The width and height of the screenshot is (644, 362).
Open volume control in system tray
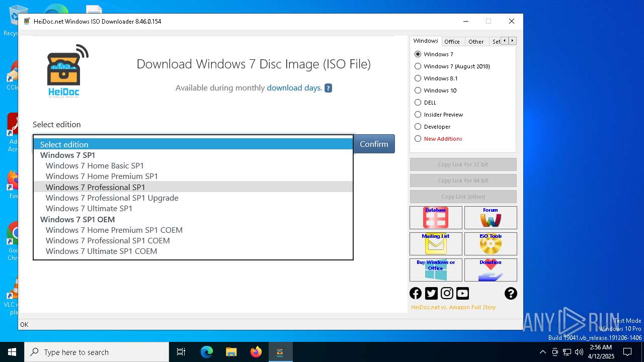[x=579, y=352]
